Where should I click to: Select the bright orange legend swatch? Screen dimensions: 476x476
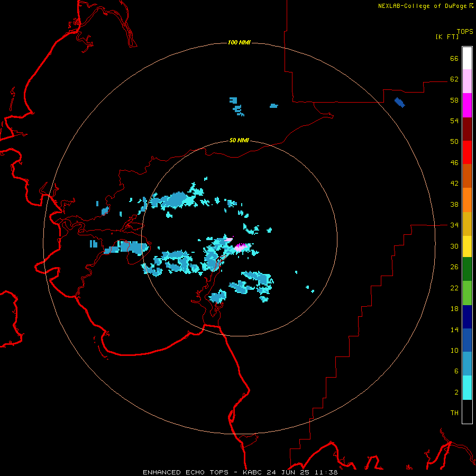467,200
